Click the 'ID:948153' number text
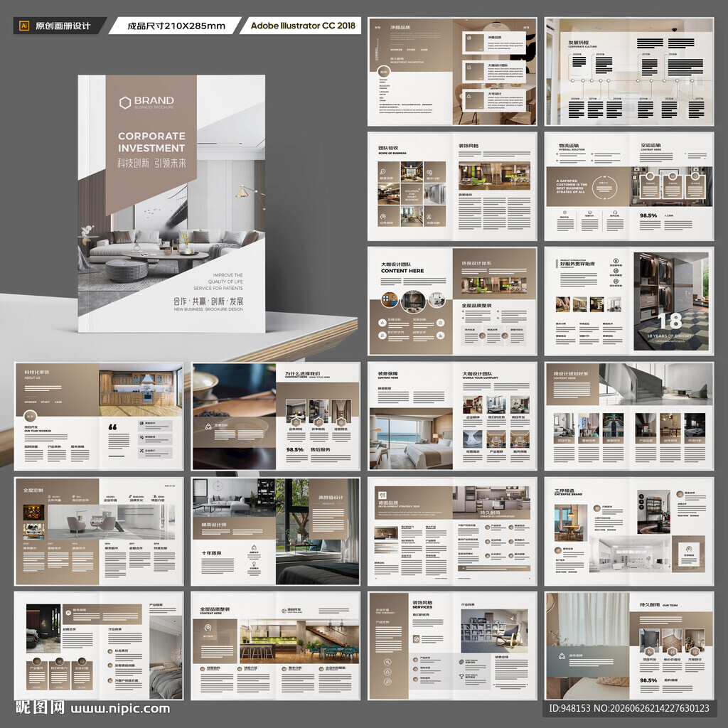This screenshot has width=728, height=728. (569, 708)
